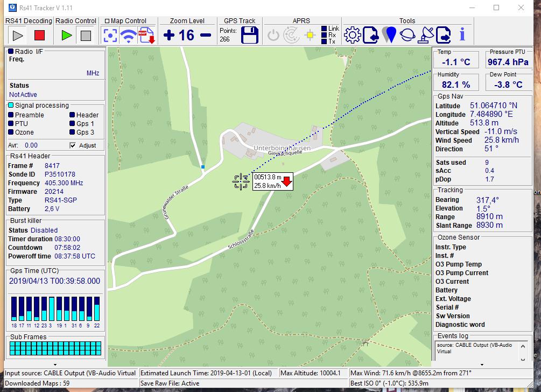Stop RS41 decoding with the red square
Image resolution: width=541 pixels, height=392 pixels.
point(39,36)
